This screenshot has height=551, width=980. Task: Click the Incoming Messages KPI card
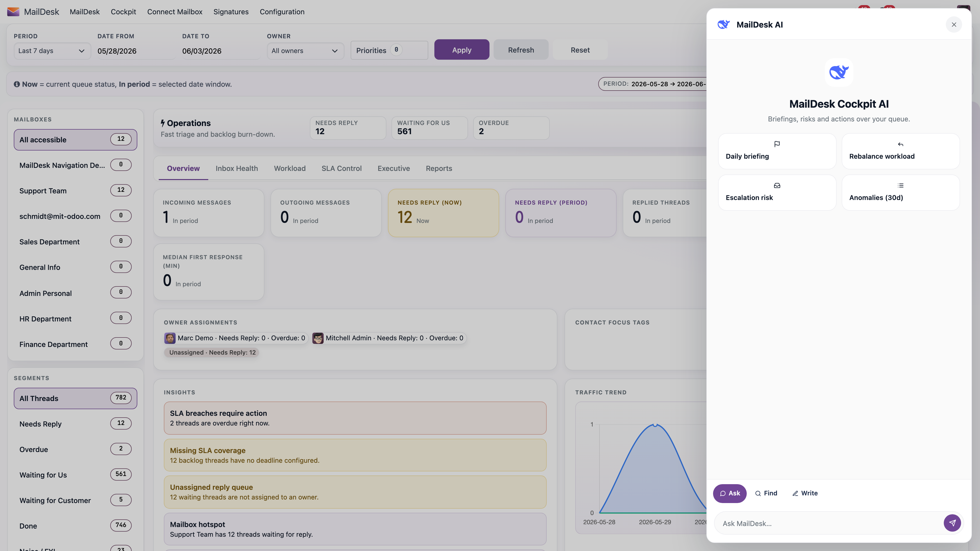pyautogui.click(x=209, y=213)
